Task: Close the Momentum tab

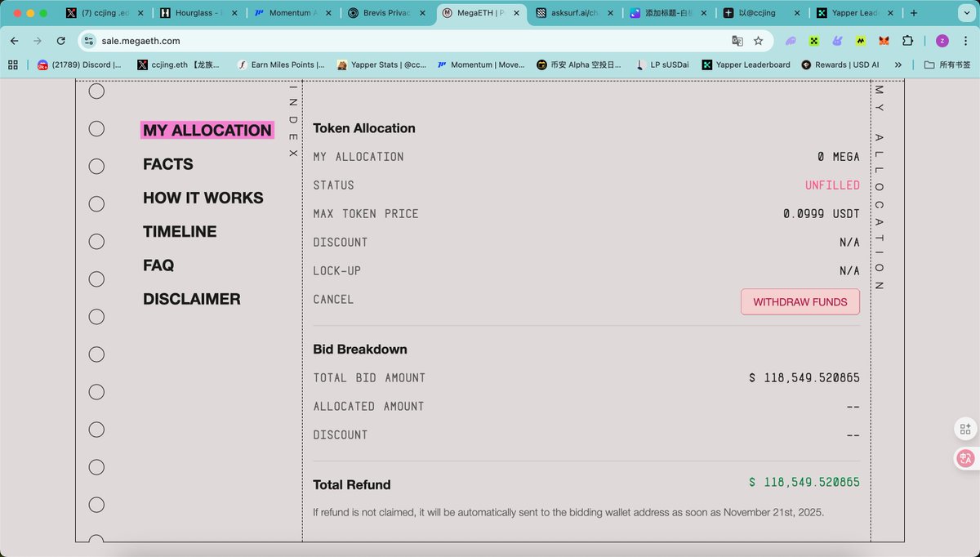Action: [328, 13]
